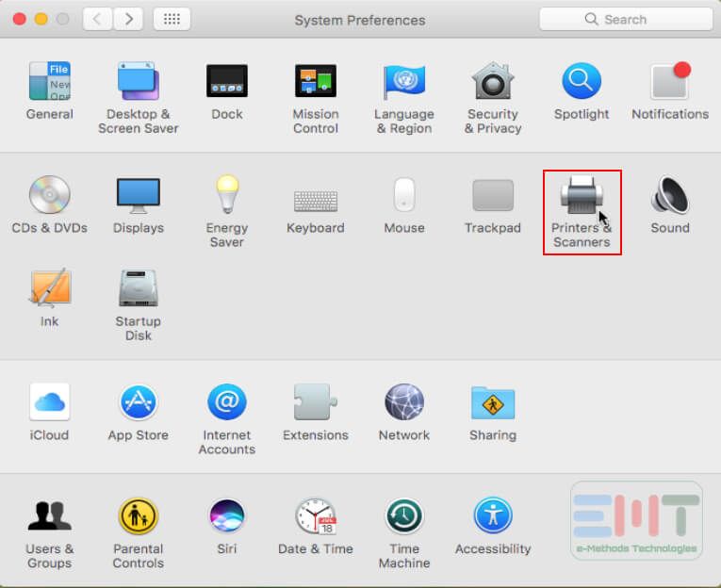Select the Startup Disk icon
721x588 pixels.
pyautogui.click(x=138, y=290)
